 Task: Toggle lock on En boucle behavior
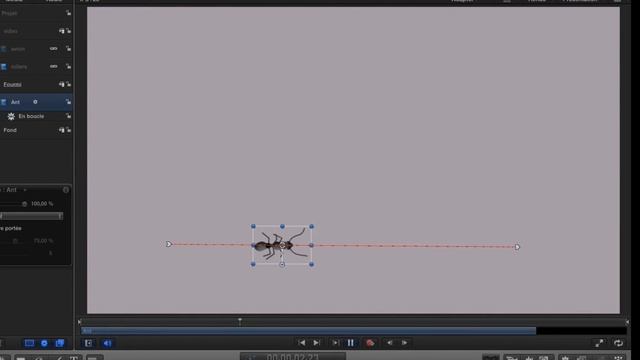point(68,116)
